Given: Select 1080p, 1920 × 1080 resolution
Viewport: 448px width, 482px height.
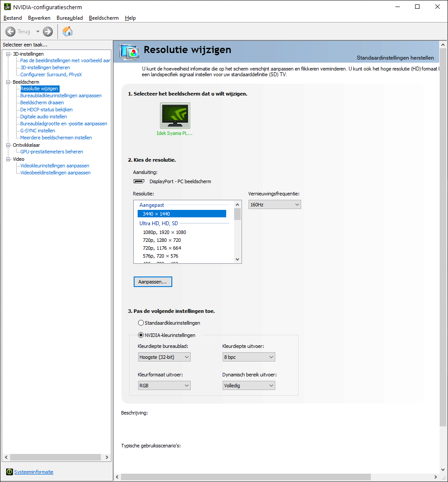Looking at the screenshot, I should [x=164, y=232].
